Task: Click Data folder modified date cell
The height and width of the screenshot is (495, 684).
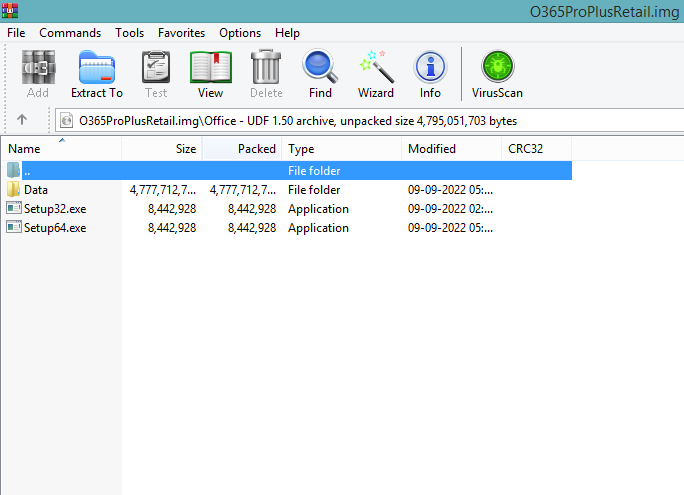Action: point(450,190)
